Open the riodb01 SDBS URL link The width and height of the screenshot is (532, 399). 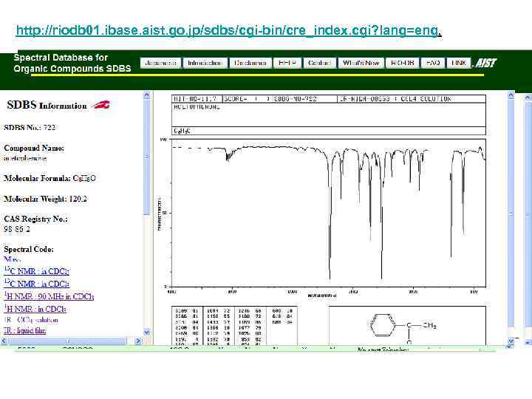(x=227, y=30)
